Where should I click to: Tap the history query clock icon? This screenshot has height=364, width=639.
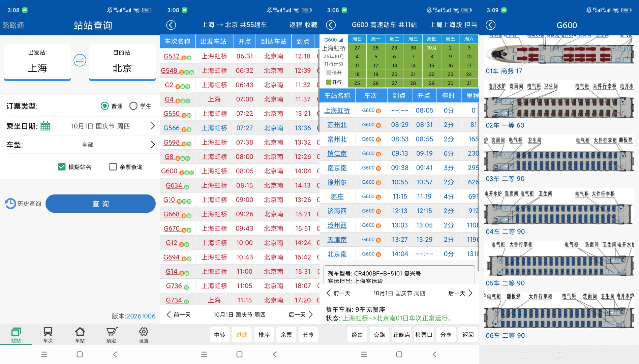click(10, 204)
